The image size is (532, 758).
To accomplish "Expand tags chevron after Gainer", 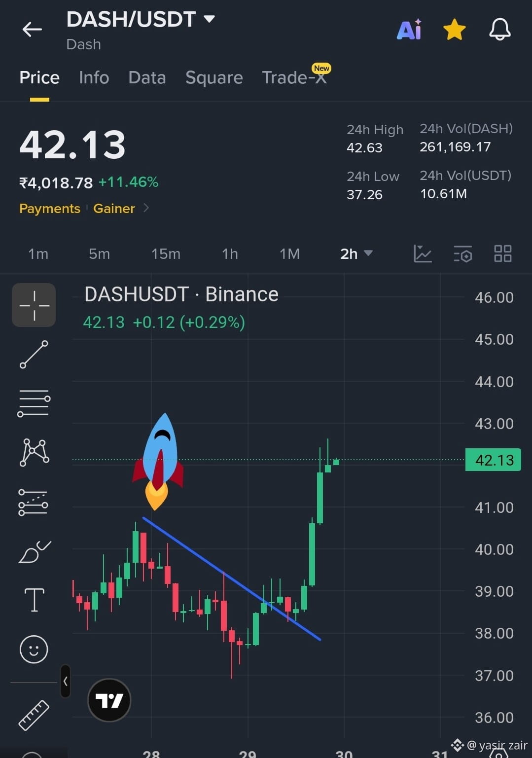I will pos(146,208).
